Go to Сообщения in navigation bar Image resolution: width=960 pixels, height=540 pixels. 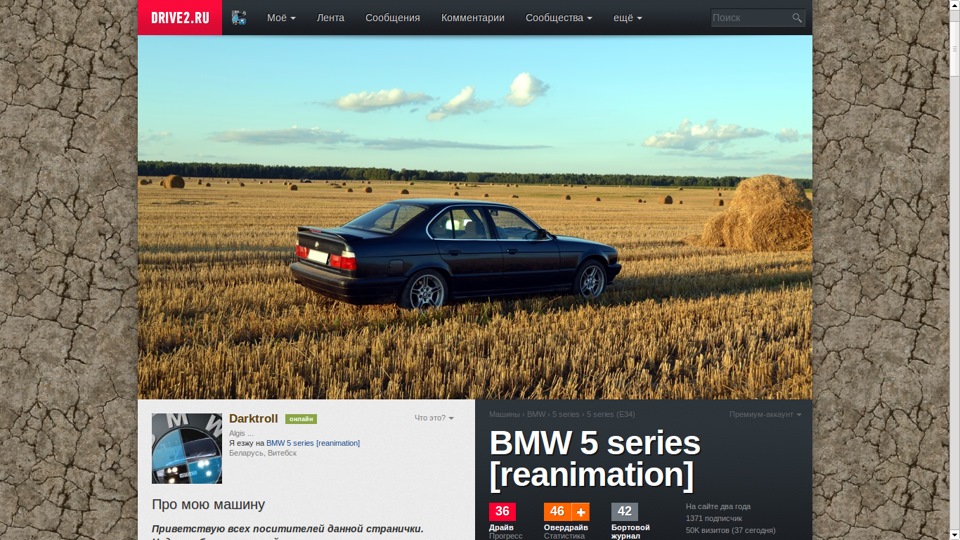[392, 18]
